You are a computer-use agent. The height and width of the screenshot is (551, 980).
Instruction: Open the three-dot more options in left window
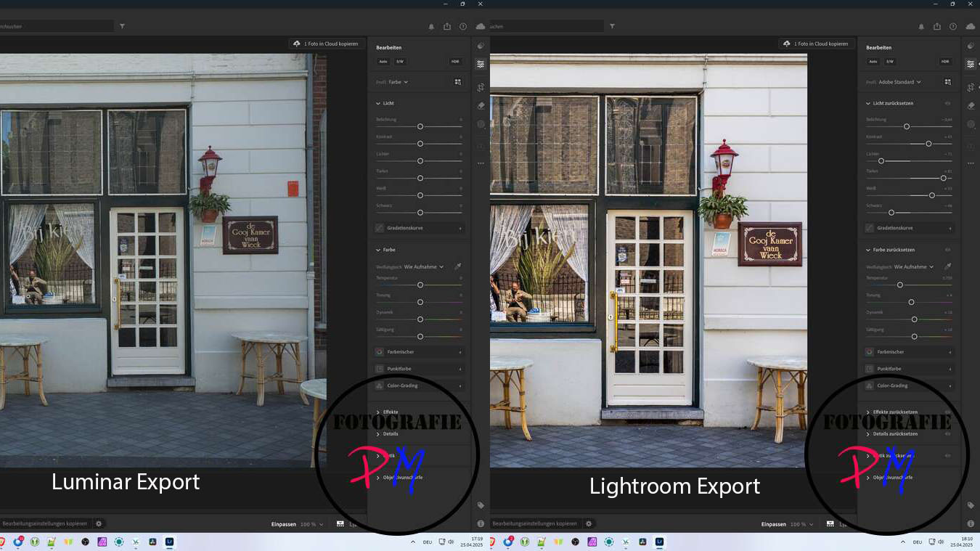tap(481, 163)
